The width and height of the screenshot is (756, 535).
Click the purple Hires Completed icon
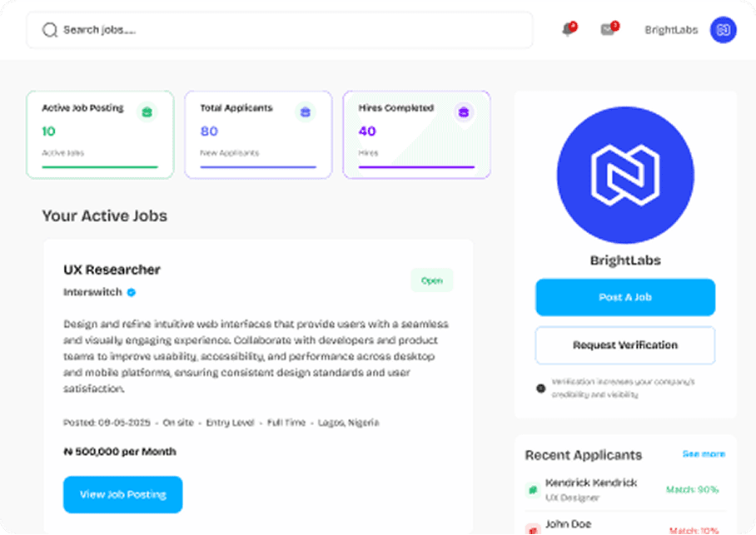coord(463,111)
